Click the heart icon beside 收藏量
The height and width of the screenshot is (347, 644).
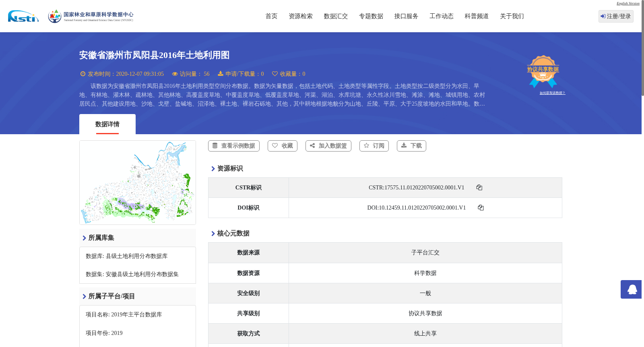point(275,74)
